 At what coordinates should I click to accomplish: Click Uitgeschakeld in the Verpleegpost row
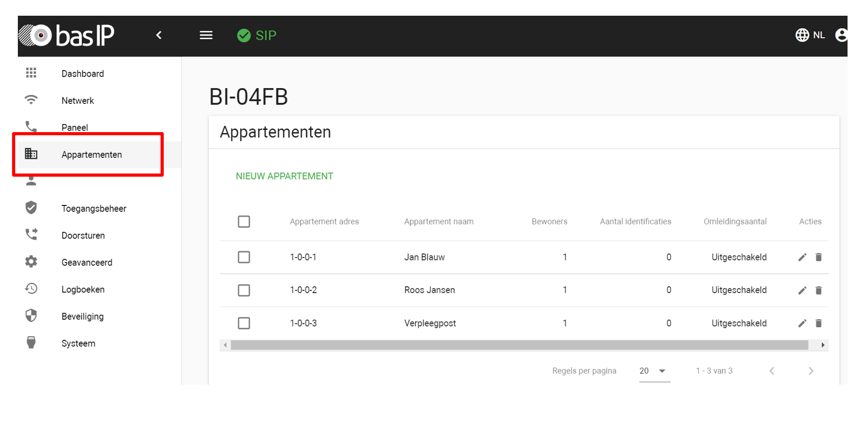pyautogui.click(x=739, y=323)
